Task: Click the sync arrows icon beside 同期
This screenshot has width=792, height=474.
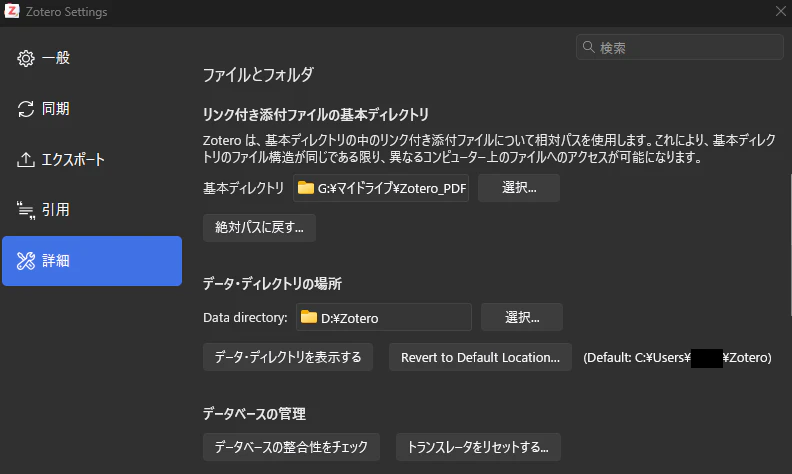Action: point(26,109)
